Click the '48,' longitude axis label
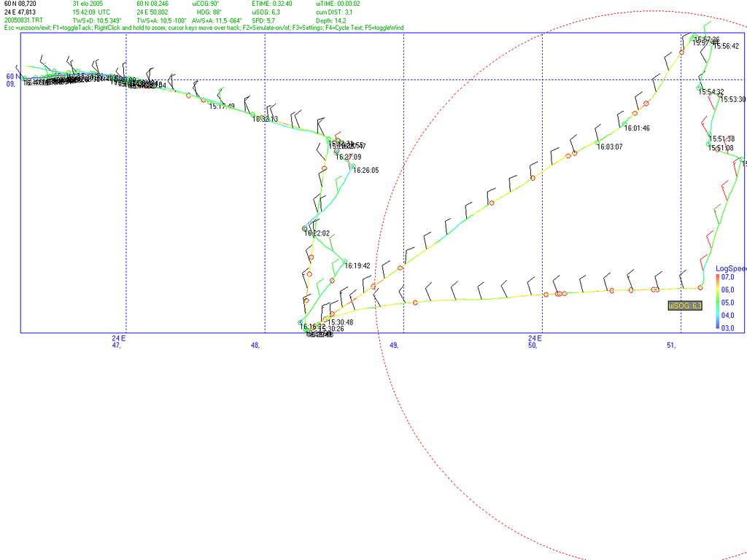747x560 pixels. 255,345
